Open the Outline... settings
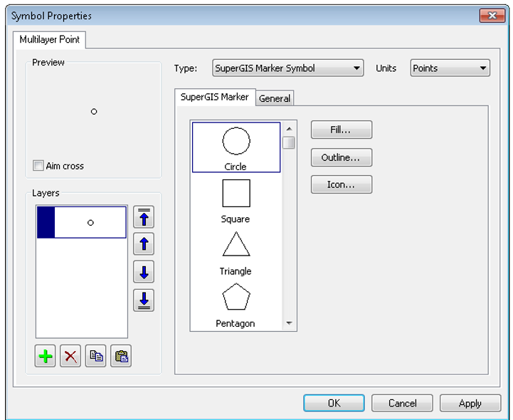 (341, 157)
